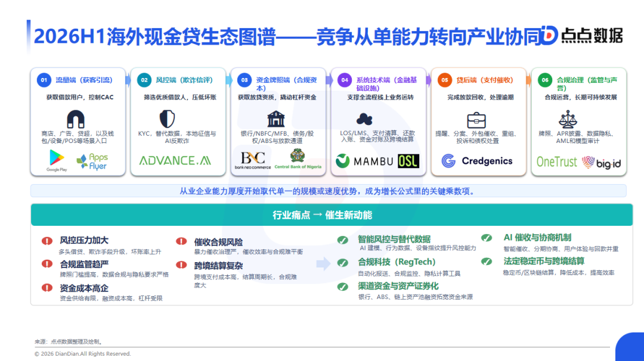The width and height of the screenshot is (644, 361).
Task: Click the summary line starting 从业企业能力厚度
Action: click(x=327, y=191)
